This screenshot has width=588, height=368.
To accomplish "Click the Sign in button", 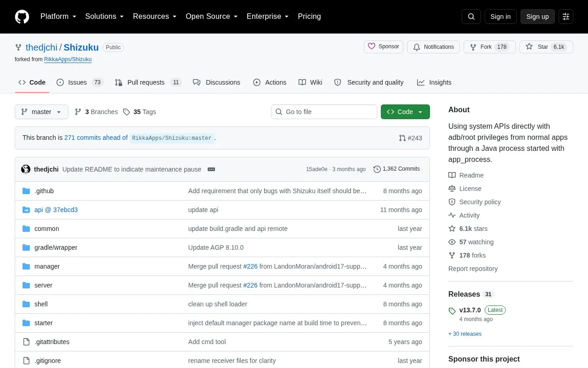I will tap(501, 17).
